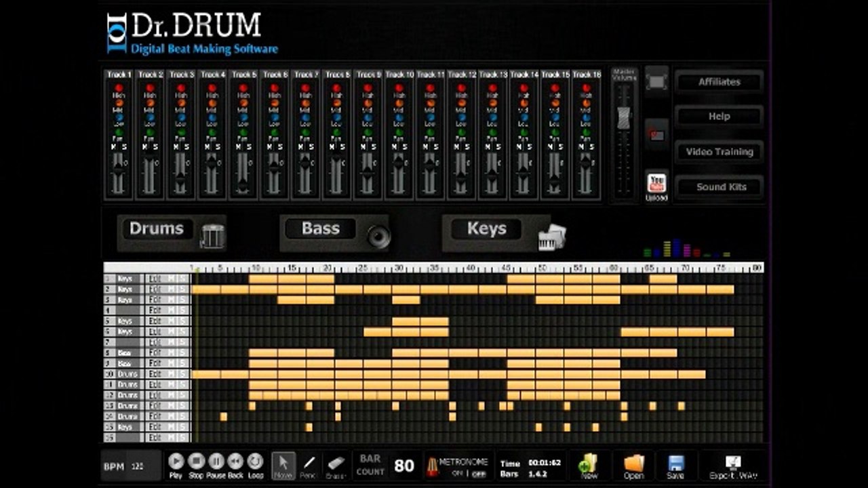The image size is (868, 488).
Task: Edit the empty sequencer row 4
Action: click(x=155, y=310)
